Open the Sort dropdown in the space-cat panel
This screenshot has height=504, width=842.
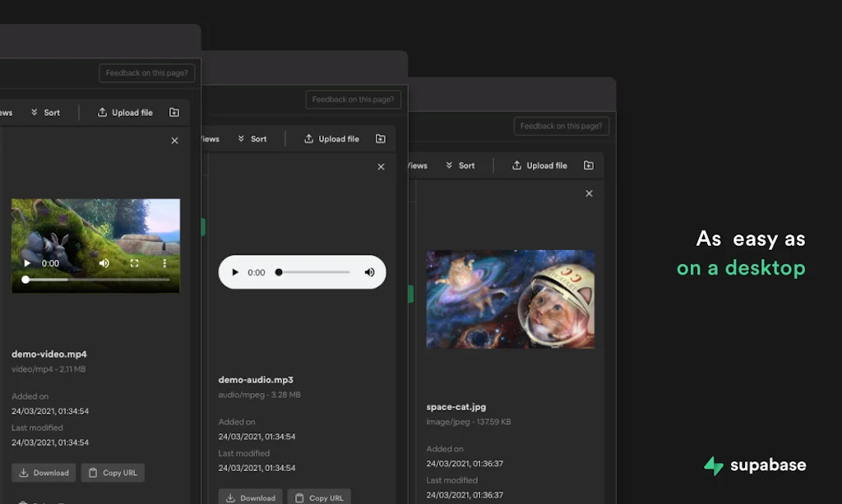pos(461,165)
